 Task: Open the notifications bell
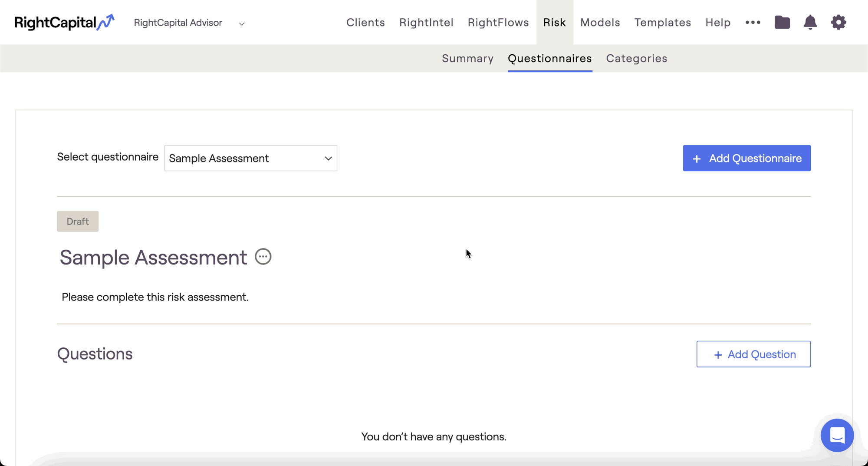[x=810, y=22]
